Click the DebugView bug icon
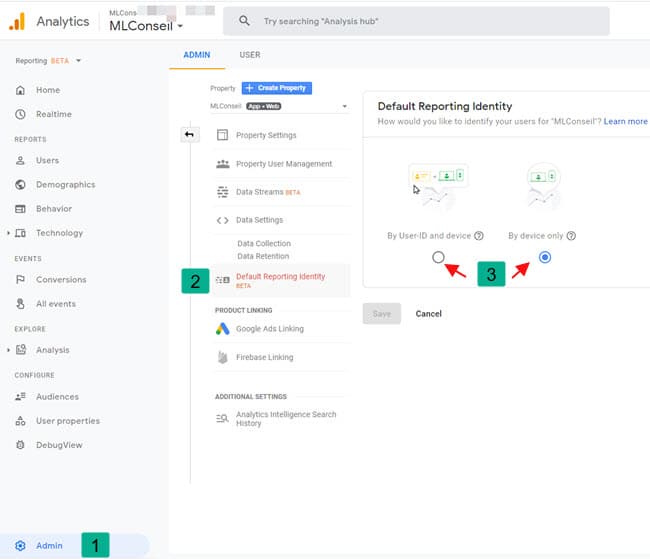This screenshot has height=559, width=650. [x=20, y=445]
